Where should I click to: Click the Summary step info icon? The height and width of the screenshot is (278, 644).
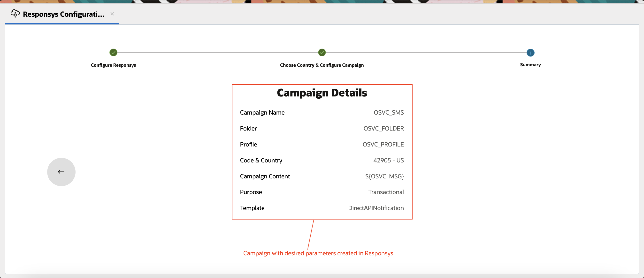point(530,53)
